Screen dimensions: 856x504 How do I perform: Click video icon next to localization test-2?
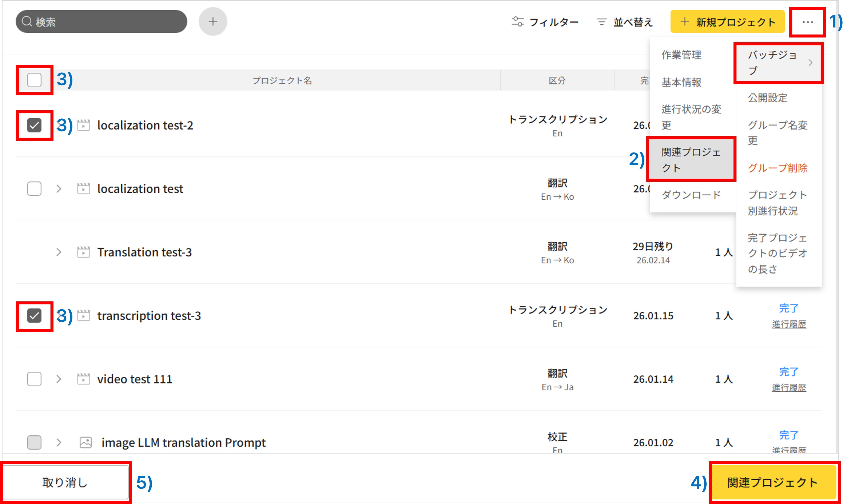[x=83, y=125]
